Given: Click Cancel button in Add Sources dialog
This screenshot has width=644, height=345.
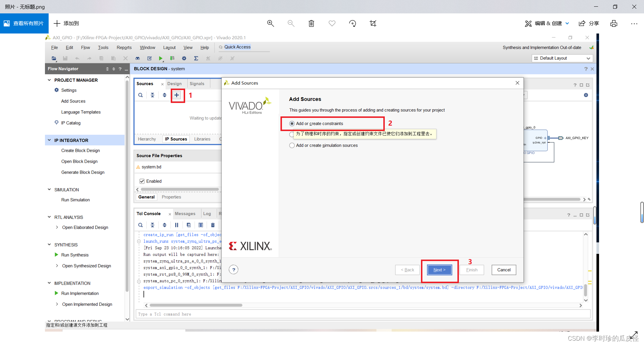Looking at the screenshot, I should (504, 270).
